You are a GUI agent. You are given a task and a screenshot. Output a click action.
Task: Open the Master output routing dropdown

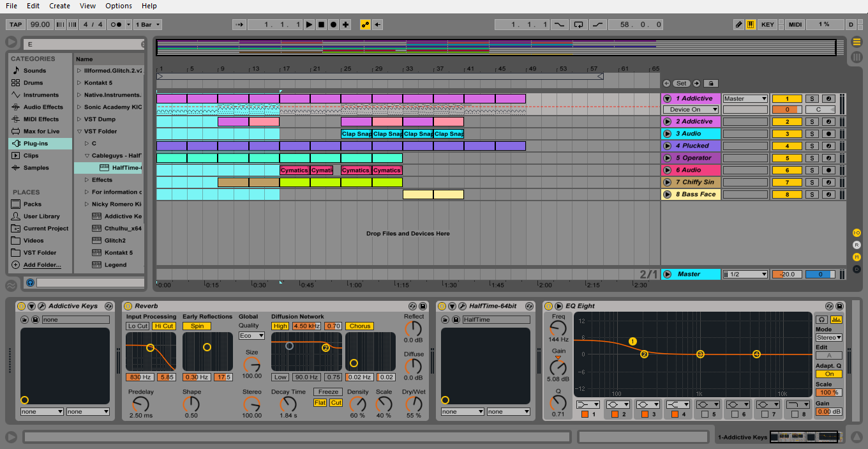point(745,98)
